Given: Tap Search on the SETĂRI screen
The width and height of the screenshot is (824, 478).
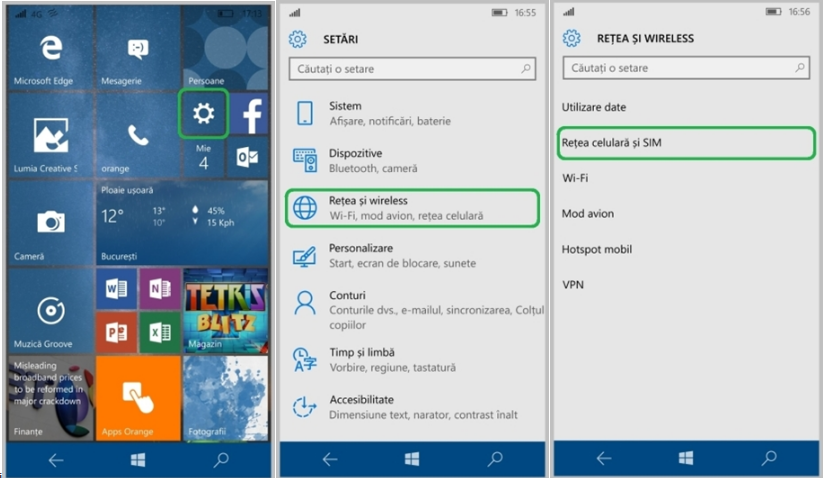Looking at the screenshot, I should tap(495, 459).
